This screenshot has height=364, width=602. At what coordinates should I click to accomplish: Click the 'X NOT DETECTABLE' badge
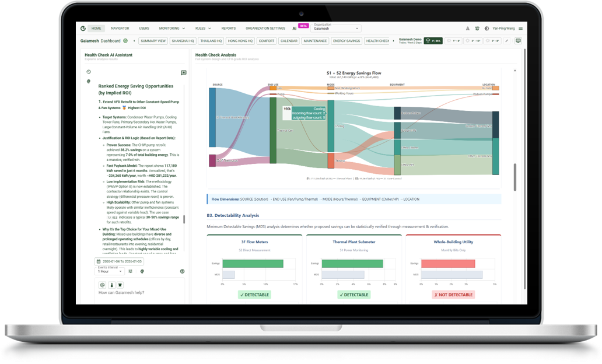coord(453,295)
